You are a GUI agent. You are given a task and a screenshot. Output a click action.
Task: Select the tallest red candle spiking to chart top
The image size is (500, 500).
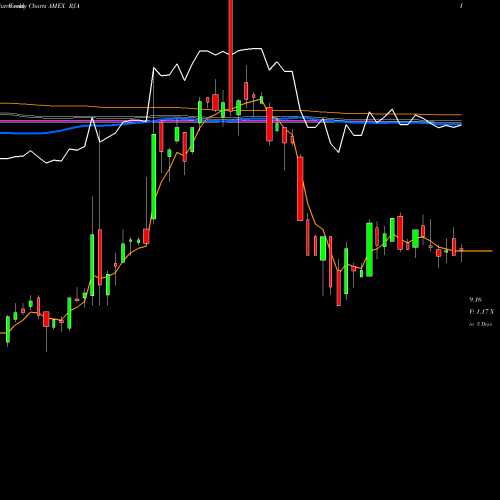[230, 55]
